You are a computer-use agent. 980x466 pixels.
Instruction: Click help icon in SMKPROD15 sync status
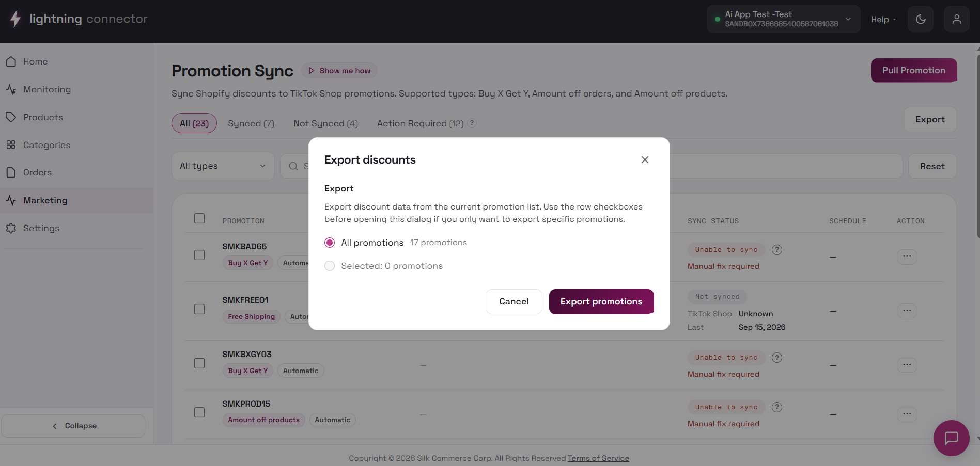point(777,407)
